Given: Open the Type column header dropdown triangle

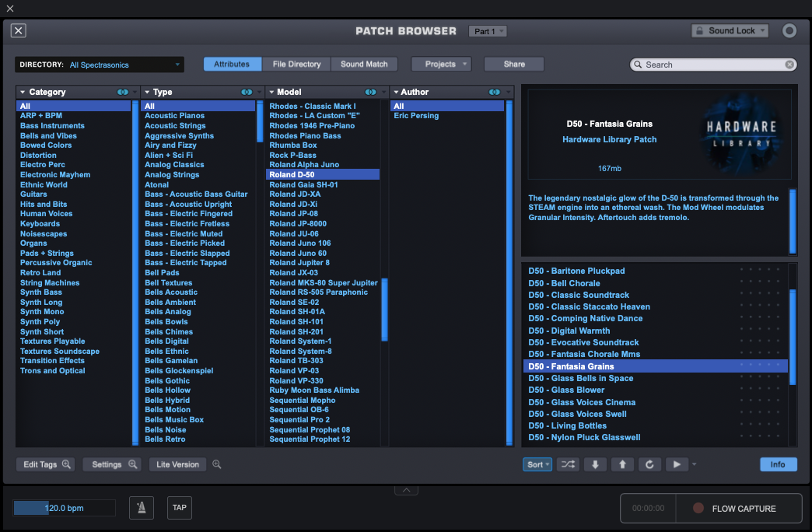Looking at the screenshot, I should [x=147, y=92].
